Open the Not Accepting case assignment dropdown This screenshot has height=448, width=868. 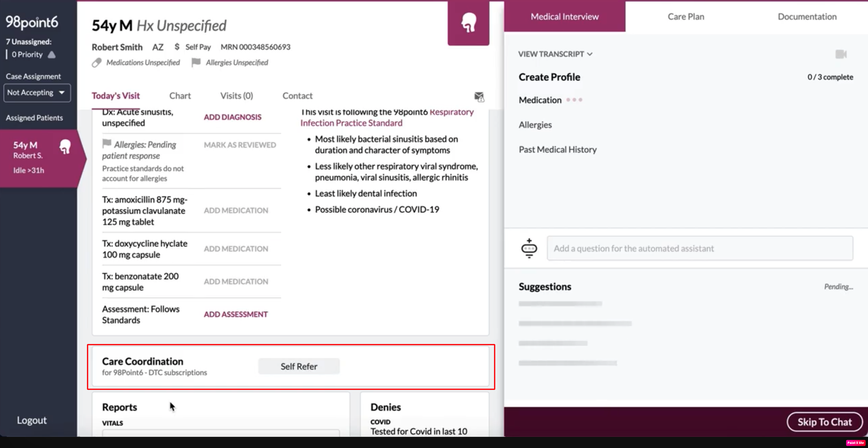click(x=37, y=93)
